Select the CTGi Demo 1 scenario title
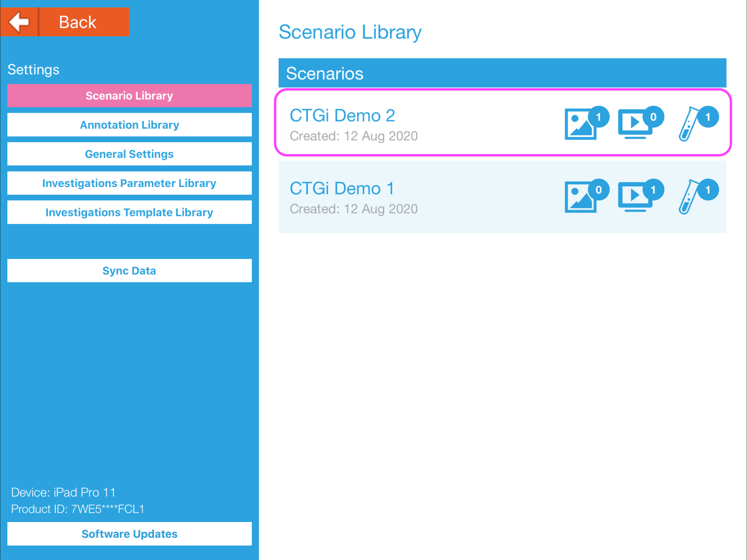The height and width of the screenshot is (560, 747). (342, 188)
